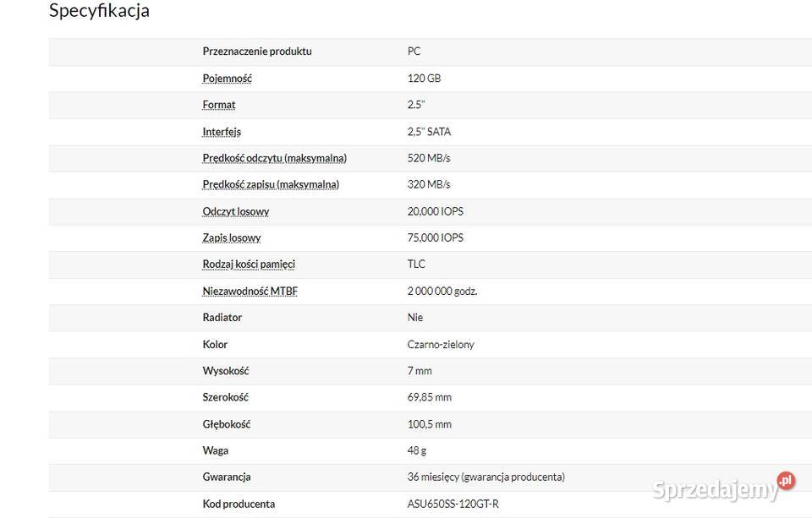Select the Czarno-zielony color value

coord(441,344)
